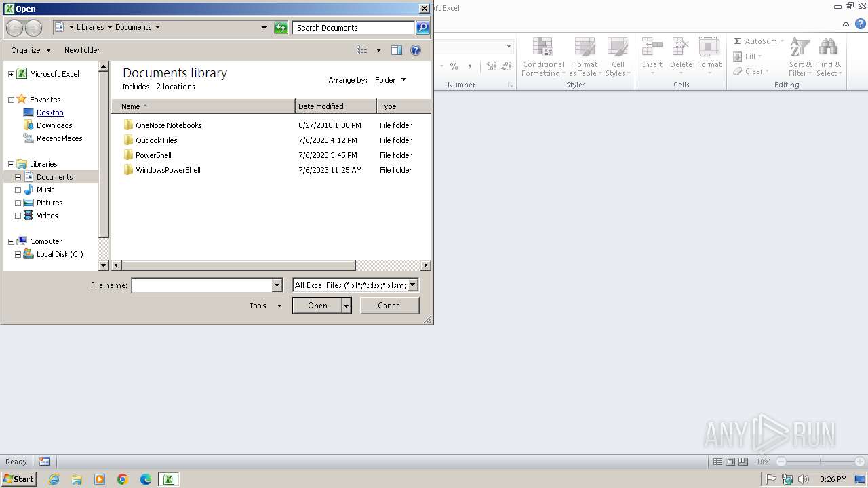
Task: Click the Excel Help icon in title area
Action: [x=861, y=24]
